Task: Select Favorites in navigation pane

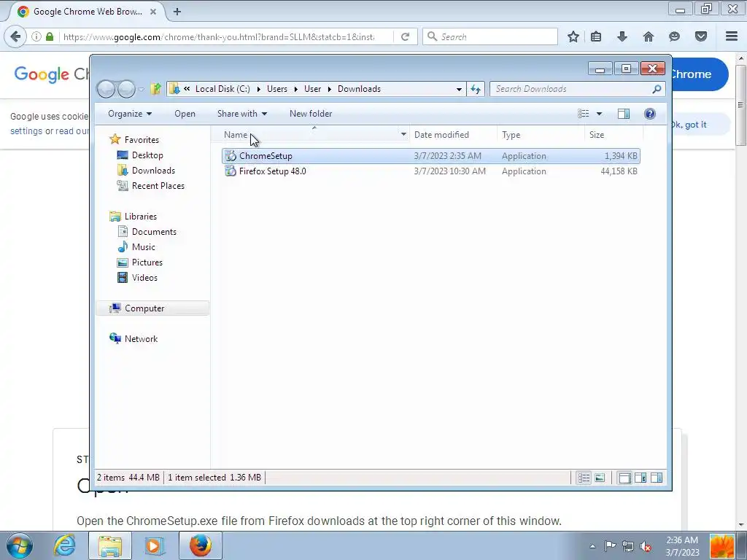Action: click(142, 139)
